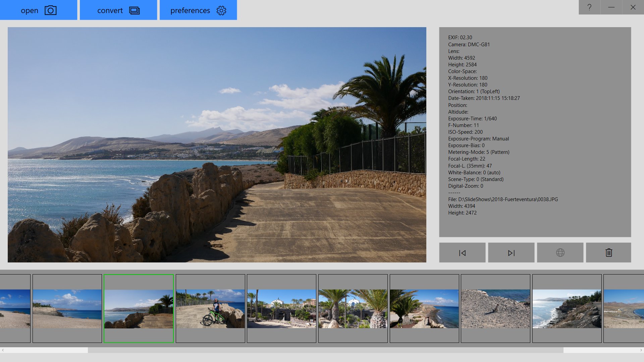Click the 'EXIF: 02.30' line
Viewport: 644px width, 362px height.
(x=460, y=38)
